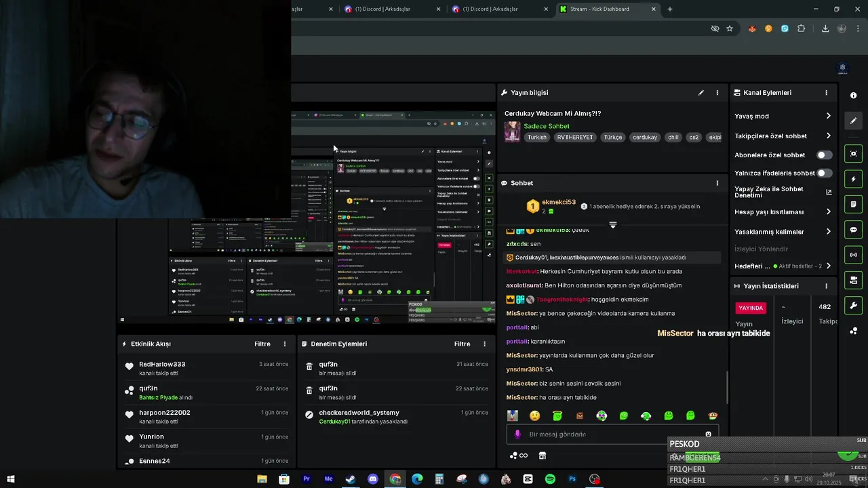Click the pleading face emote in emote row

click(535, 415)
